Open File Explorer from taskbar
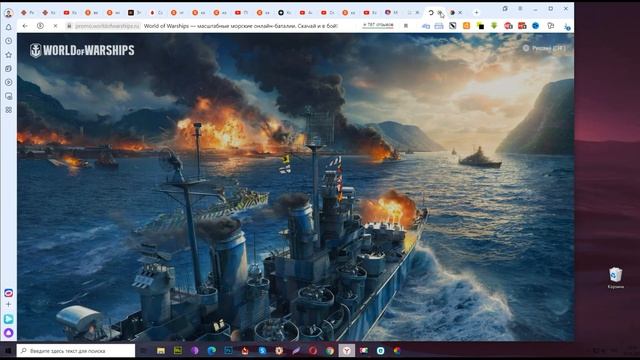The height and width of the screenshot is (360, 640). (x=161, y=351)
